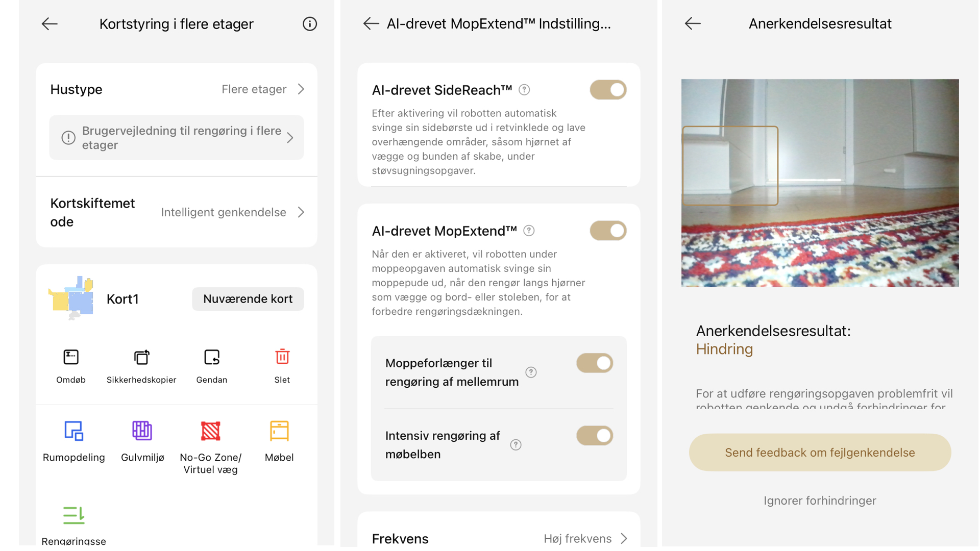Delete map with Slet trash icon
The width and height of the screenshot is (980, 551).
282,357
